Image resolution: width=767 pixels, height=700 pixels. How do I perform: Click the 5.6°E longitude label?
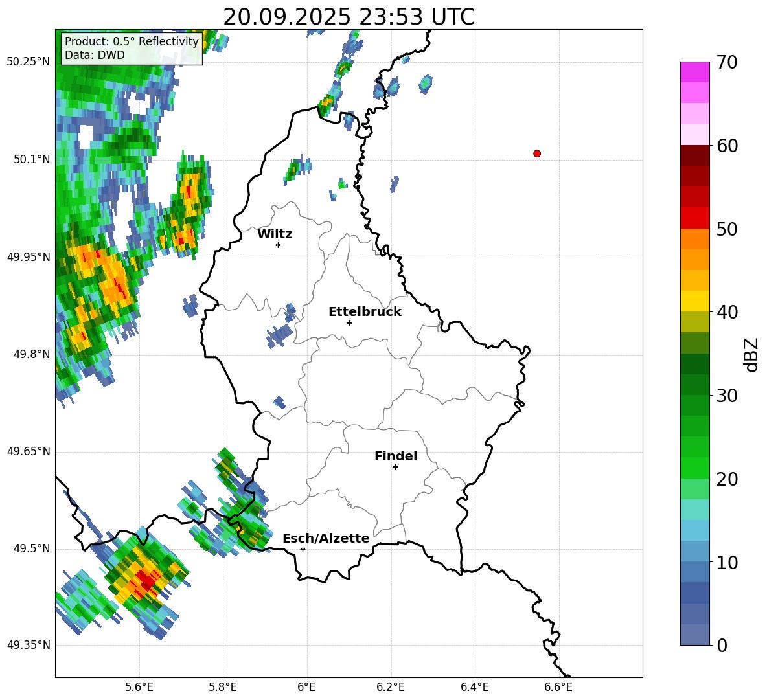coord(139,687)
